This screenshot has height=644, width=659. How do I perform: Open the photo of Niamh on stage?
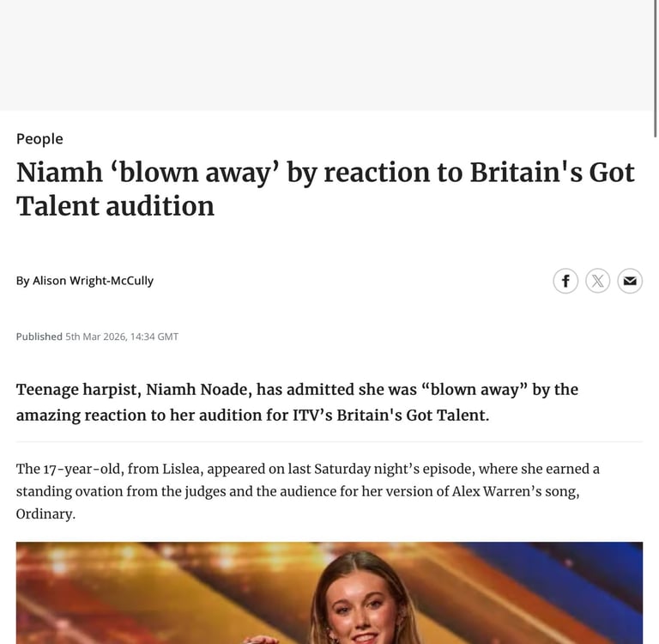point(329,592)
